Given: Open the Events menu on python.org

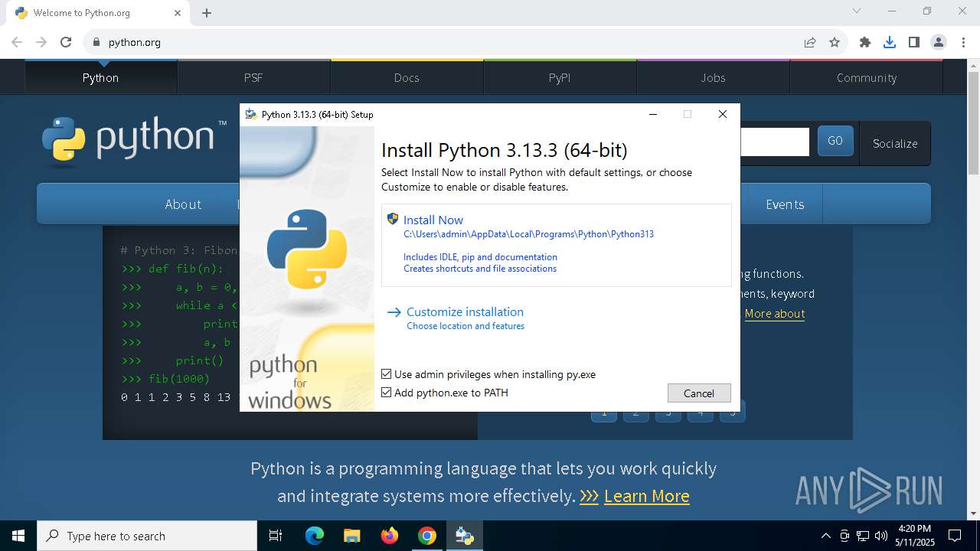Looking at the screenshot, I should pyautogui.click(x=785, y=204).
